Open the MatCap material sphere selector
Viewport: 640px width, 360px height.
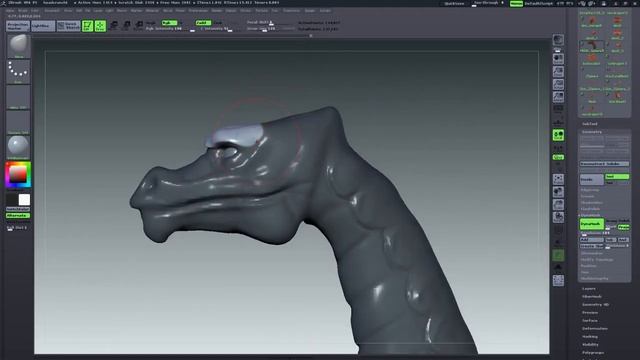(x=18, y=147)
